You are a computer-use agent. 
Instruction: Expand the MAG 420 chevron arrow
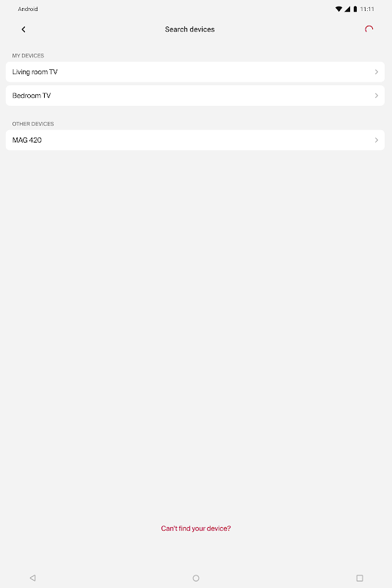coord(377,140)
